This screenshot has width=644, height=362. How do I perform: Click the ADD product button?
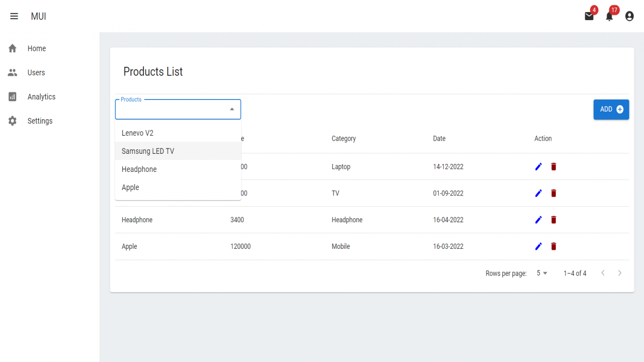(x=611, y=109)
